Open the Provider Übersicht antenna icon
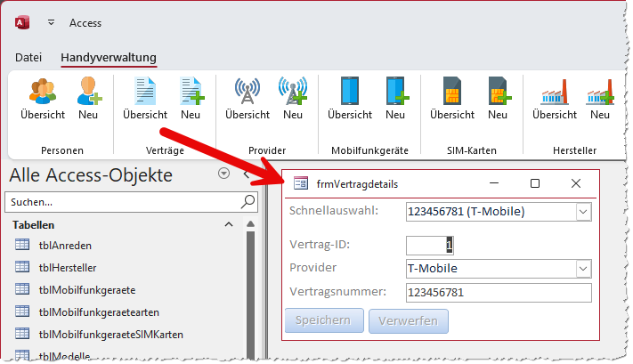Image resolution: width=633 pixels, height=364 pixels. point(248,91)
